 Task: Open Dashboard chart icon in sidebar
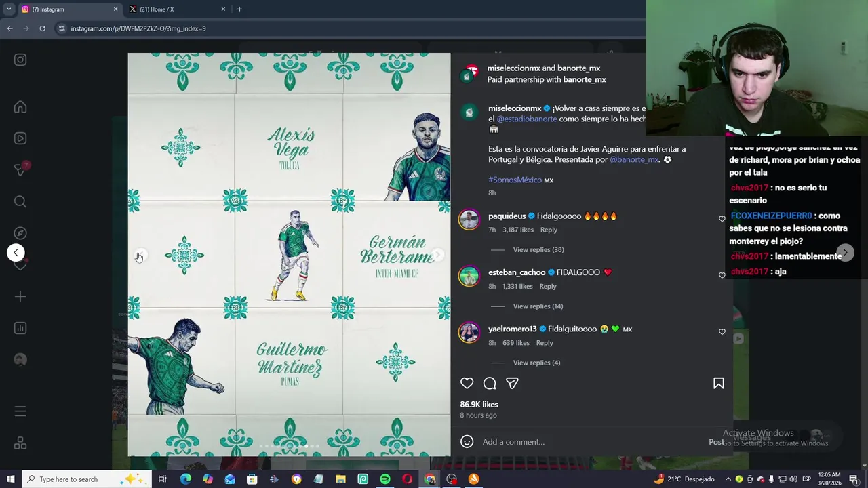click(20, 328)
